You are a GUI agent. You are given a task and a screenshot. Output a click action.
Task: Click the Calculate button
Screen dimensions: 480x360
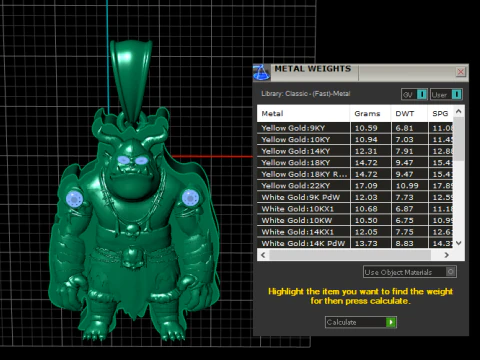(x=361, y=322)
